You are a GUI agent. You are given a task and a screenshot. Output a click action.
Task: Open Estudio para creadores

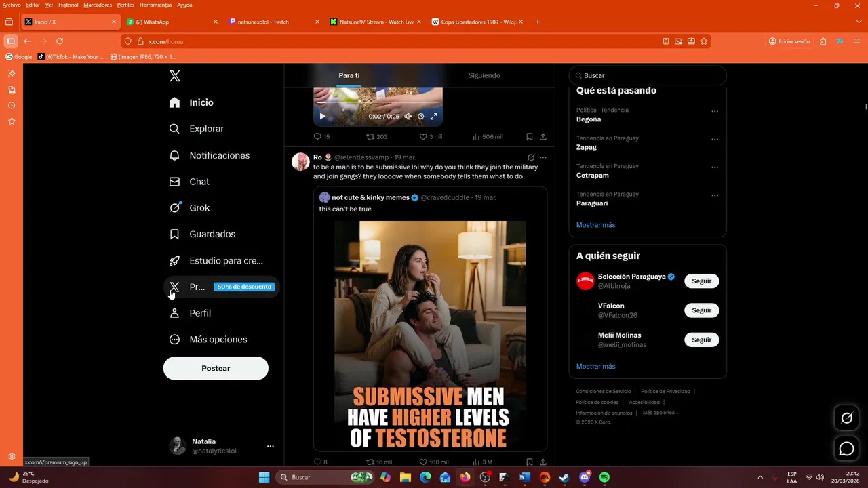(216, 261)
